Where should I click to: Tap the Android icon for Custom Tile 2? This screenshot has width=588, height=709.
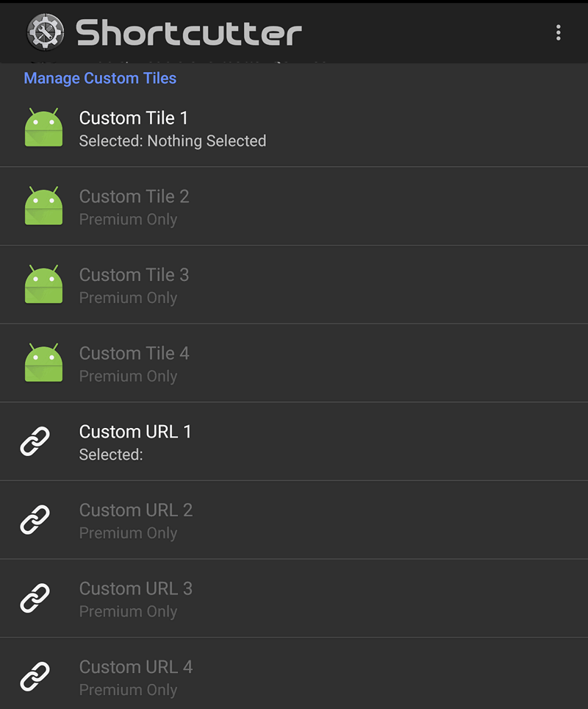pyautogui.click(x=43, y=205)
